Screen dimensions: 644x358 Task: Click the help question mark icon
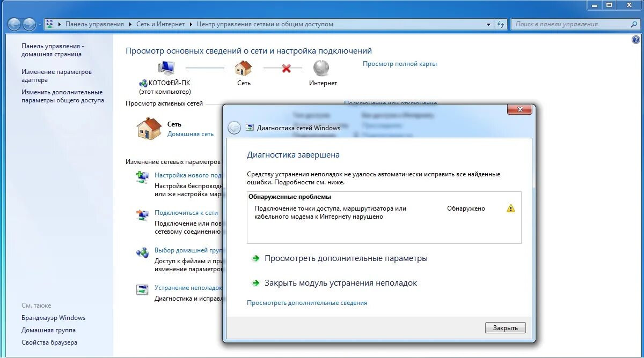pos(636,40)
